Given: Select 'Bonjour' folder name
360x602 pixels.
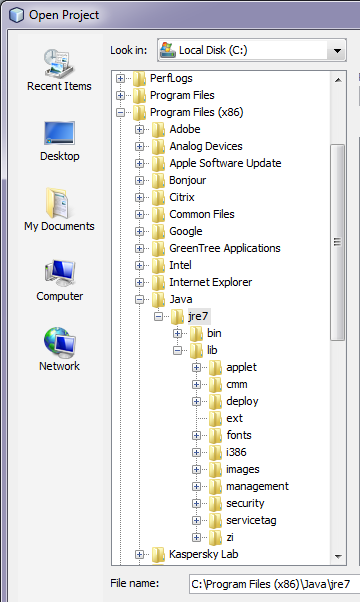Looking at the screenshot, I should (188, 180).
